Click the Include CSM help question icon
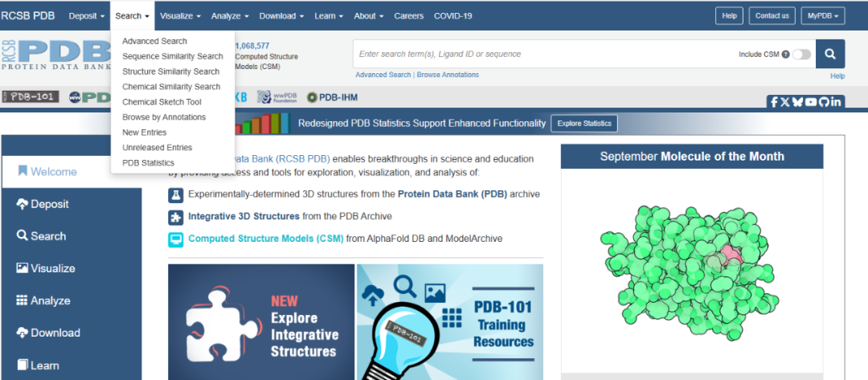Viewport: 868px width, 380px height. 784,55
